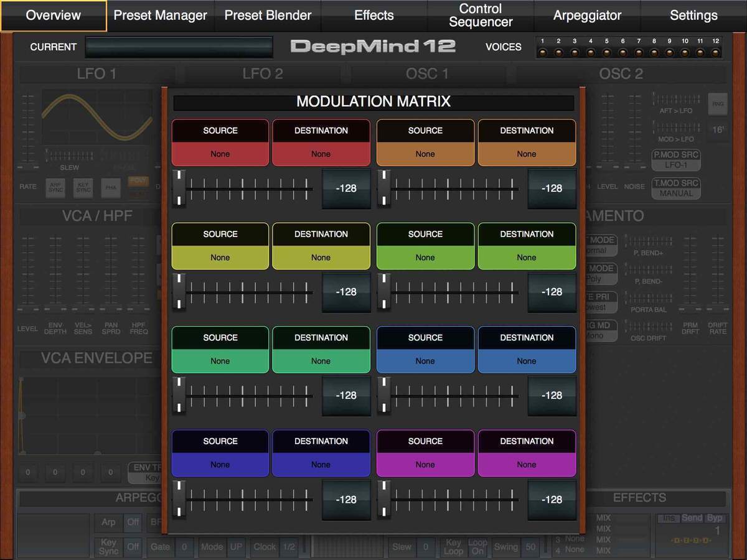The width and height of the screenshot is (747, 560).
Task: Open the orange slot Destination selector
Action: (x=527, y=142)
